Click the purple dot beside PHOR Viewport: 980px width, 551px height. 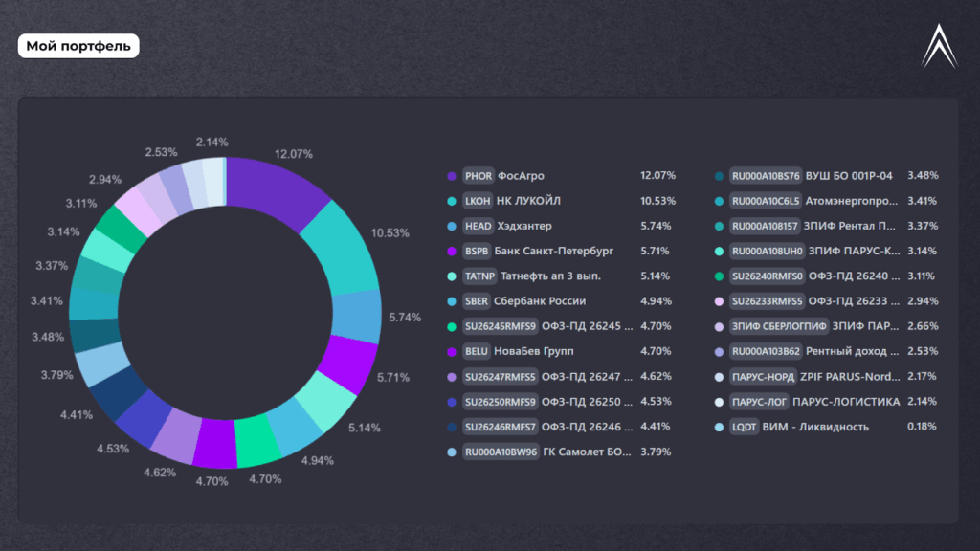click(452, 176)
